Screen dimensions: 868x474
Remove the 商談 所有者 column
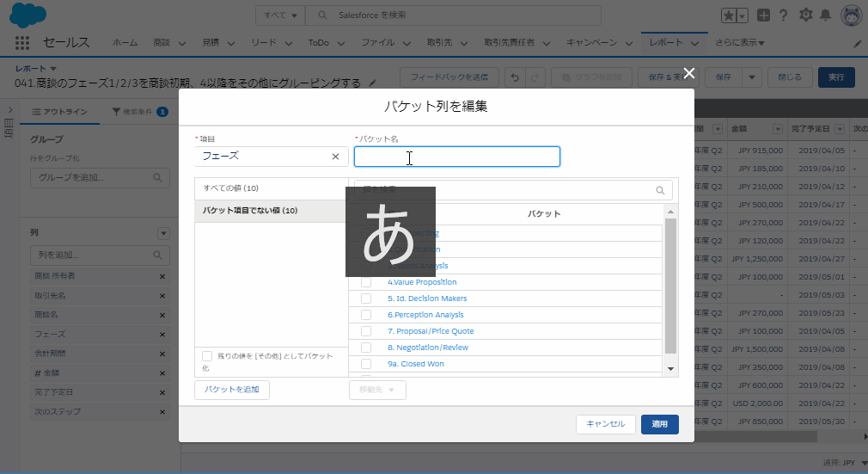[x=162, y=277]
